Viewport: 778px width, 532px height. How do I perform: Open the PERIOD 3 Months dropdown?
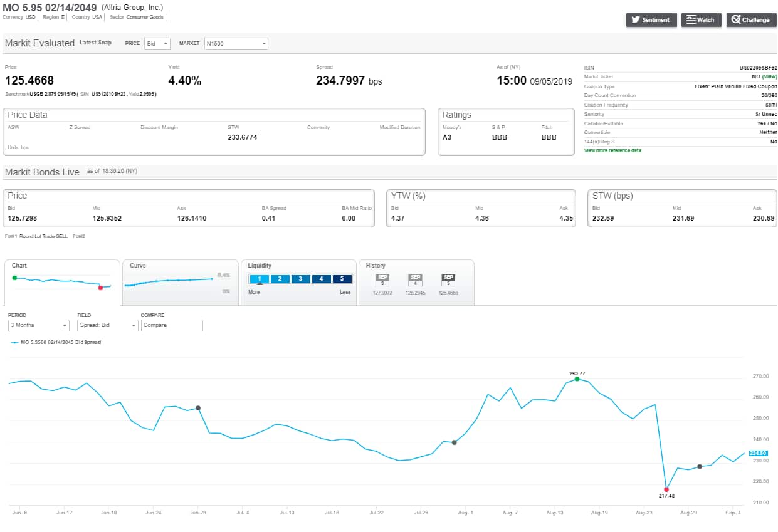pos(39,325)
